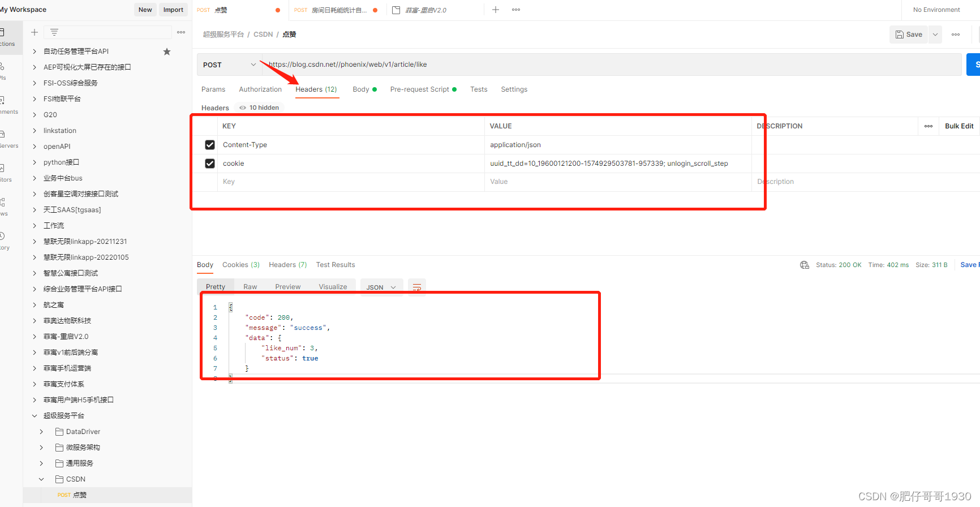Click the cookie header value cell

tap(618, 164)
